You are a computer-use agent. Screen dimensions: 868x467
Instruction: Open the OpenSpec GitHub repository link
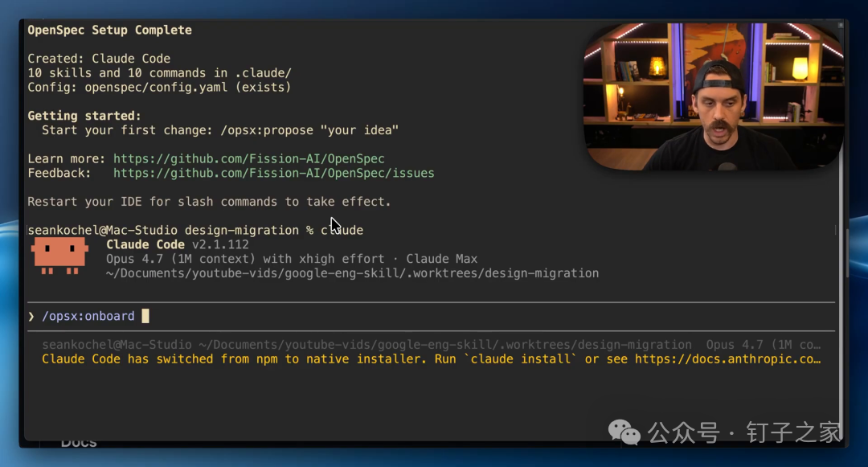248,159
